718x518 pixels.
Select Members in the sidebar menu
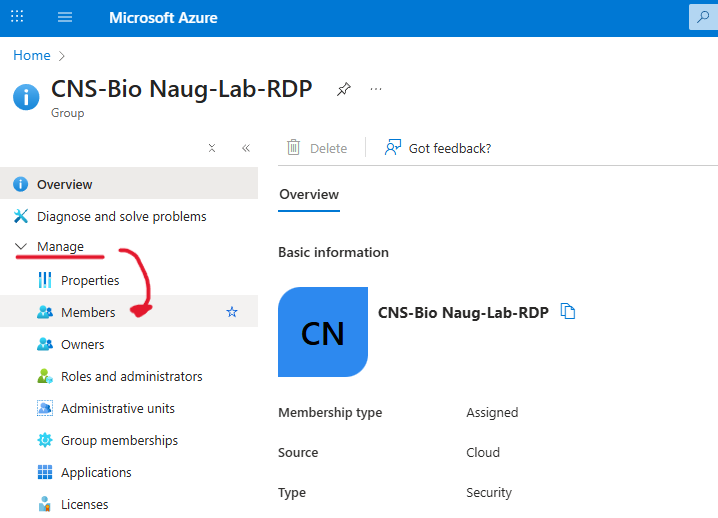88,312
